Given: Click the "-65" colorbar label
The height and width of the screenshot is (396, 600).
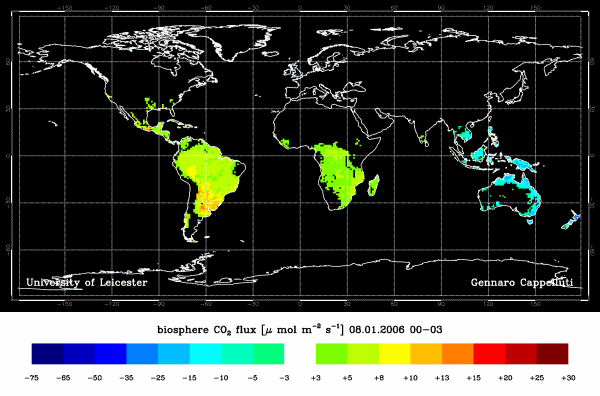Looking at the screenshot, I should [63, 378].
